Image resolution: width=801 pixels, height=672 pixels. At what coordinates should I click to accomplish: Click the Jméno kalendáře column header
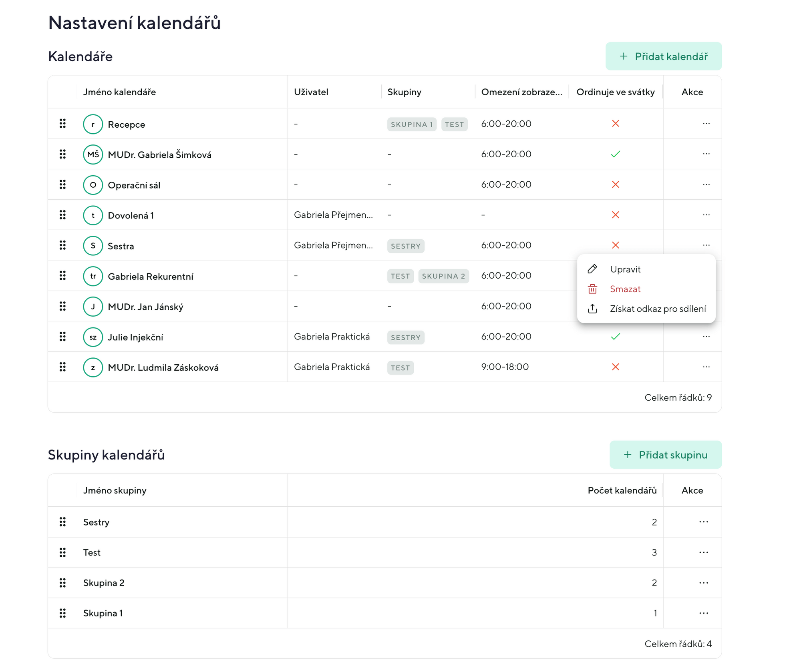[x=119, y=92]
